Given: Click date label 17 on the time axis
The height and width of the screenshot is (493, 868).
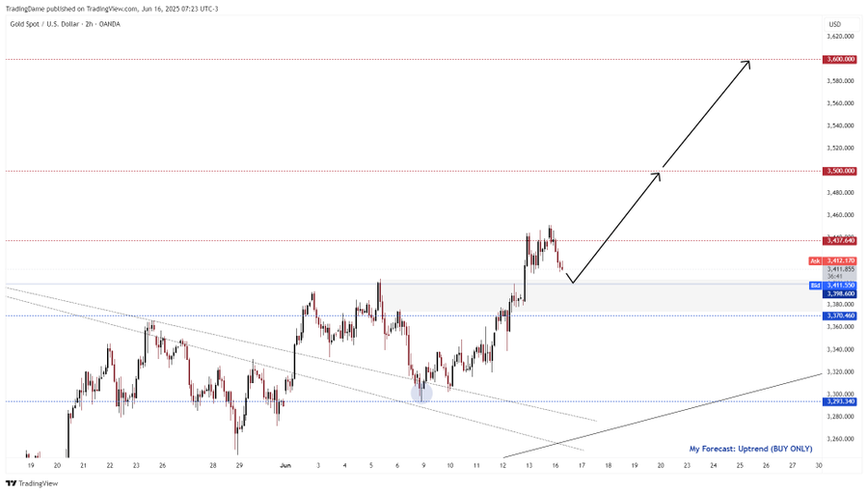Looking at the screenshot, I should pos(582,466).
